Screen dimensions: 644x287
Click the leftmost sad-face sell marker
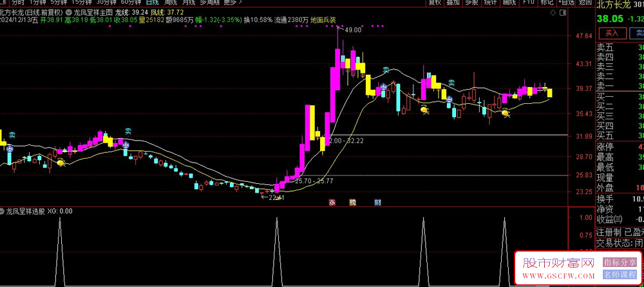[8, 148]
